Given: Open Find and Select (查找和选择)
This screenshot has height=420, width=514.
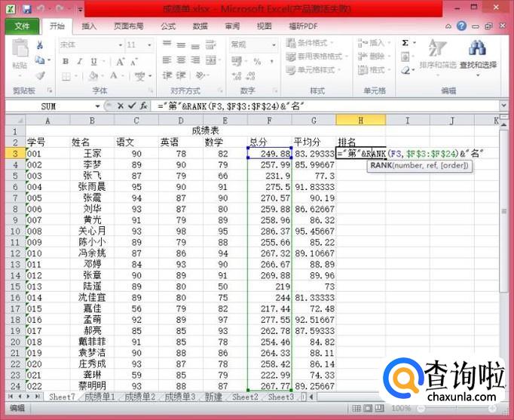Looking at the screenshot, I should [478, 57].
